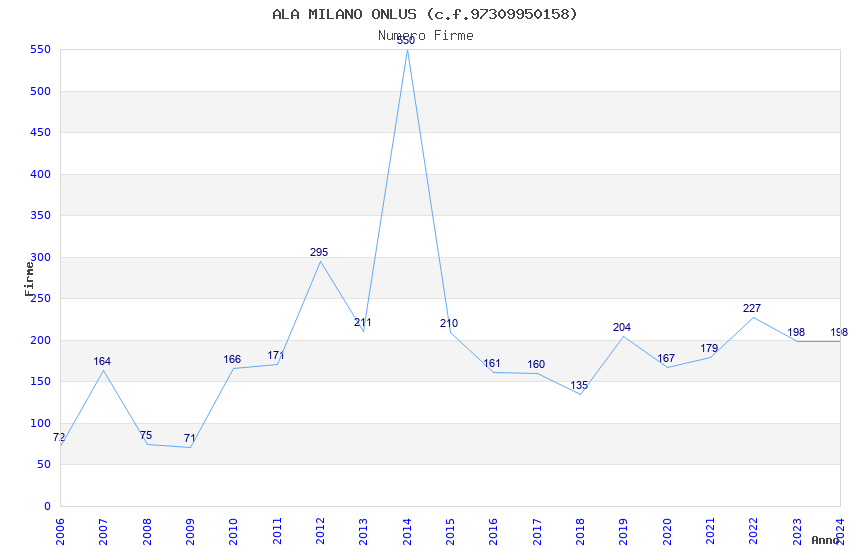
Task: Click the 300 y-axis tick label
Action: [41, 257]
